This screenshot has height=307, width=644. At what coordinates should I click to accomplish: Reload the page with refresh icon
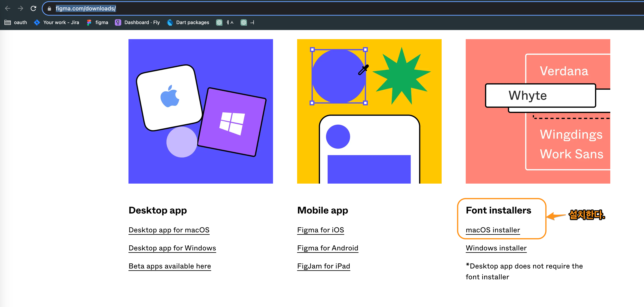point(33,8)
